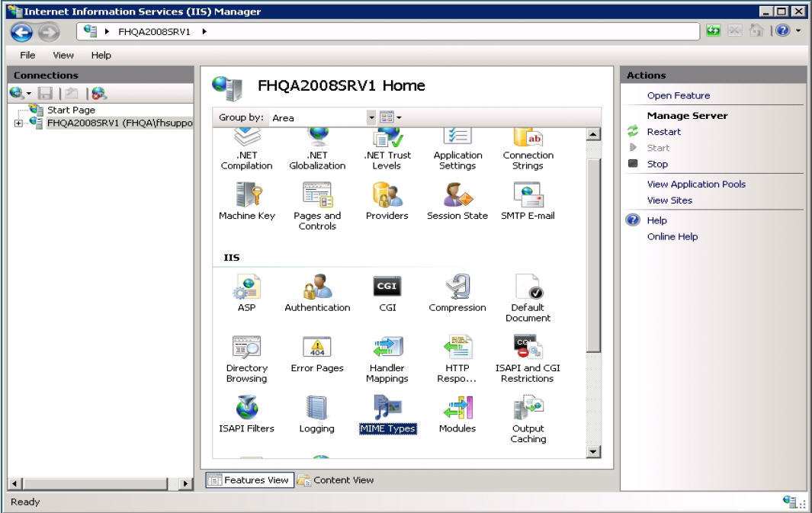Open the File menu
Screen dimensions: 812x513
[27, 55]
